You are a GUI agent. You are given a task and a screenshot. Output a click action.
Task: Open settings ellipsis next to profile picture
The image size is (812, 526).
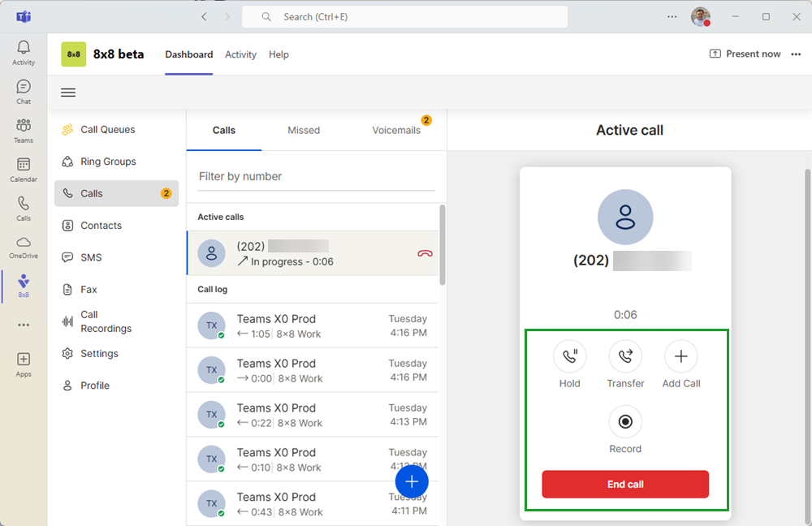(x=672, y=16)
